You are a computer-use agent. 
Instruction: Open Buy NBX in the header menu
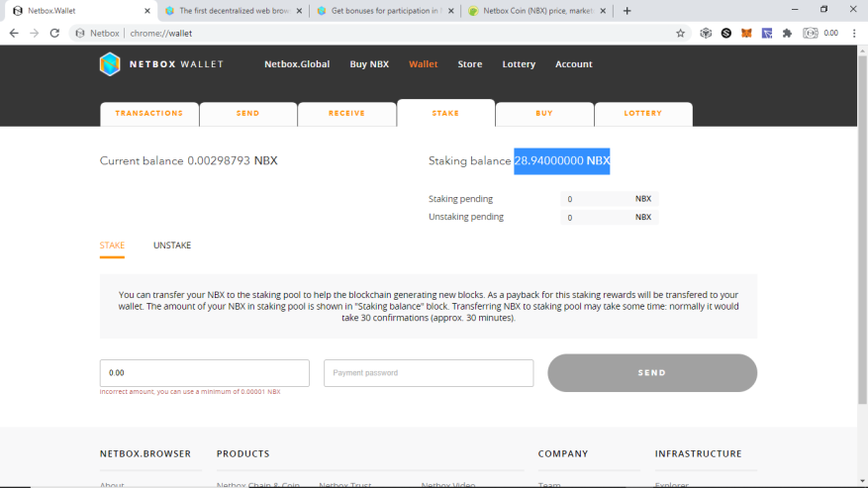pyautogui.click(x=369, y=64)
